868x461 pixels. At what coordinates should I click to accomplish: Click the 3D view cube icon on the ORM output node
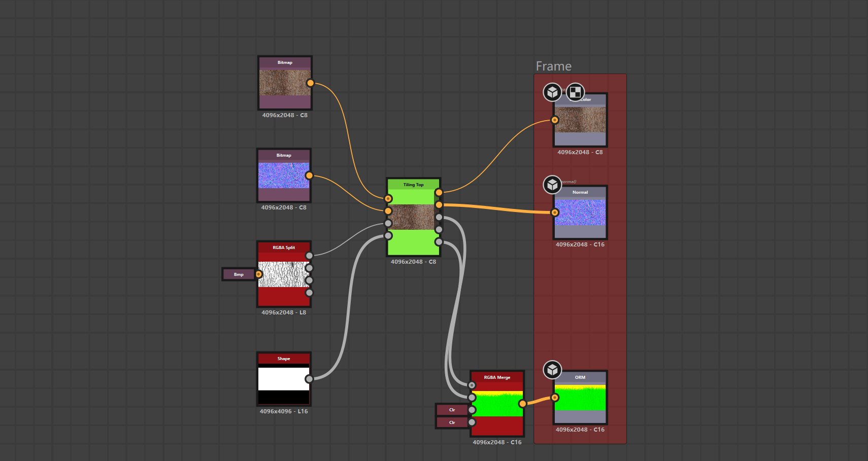click(x=552, y=370)
